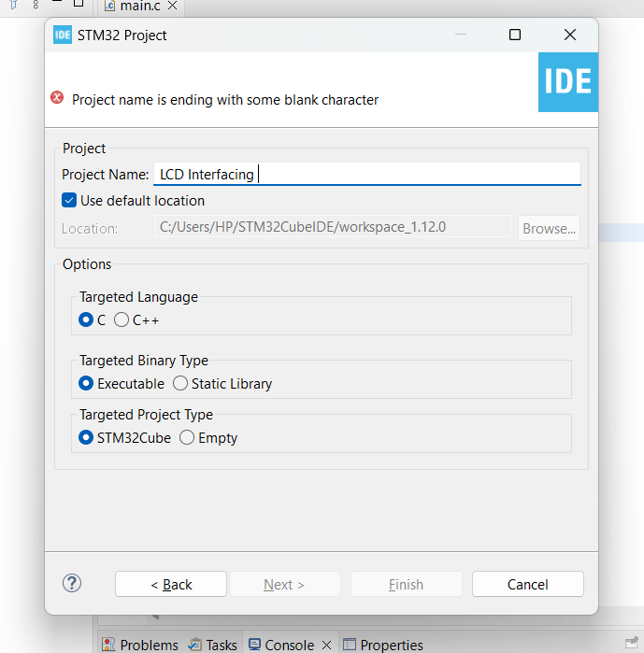644x653 pixels.
Task: Choose Static Library binary type
Action: (x=180, y=383)
